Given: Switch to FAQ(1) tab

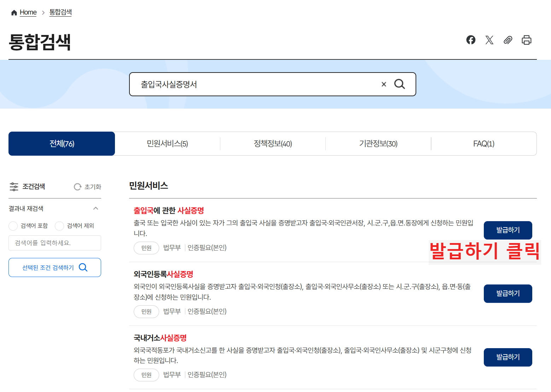Looking at the screenshot, I should (484, 144).
